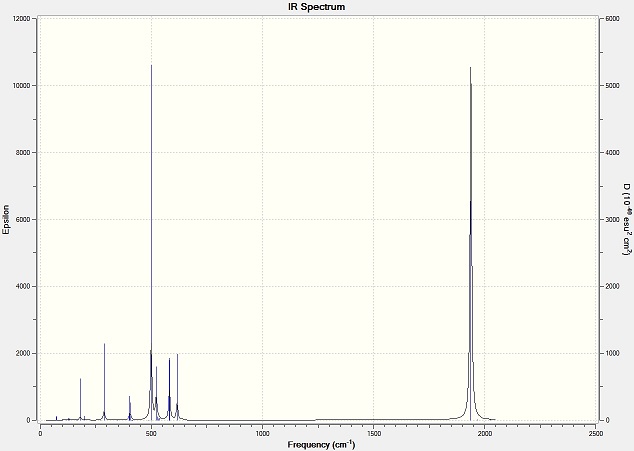
Task: Click the 3000 label on right axis
Action: point(612,219)
